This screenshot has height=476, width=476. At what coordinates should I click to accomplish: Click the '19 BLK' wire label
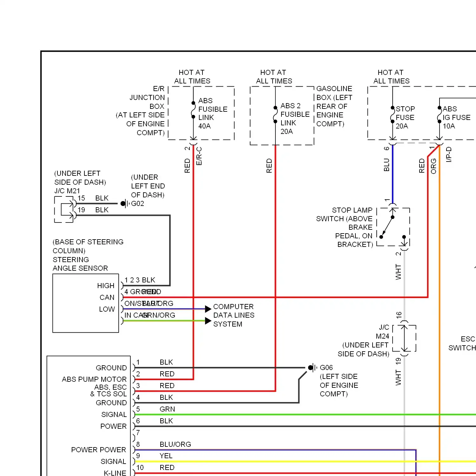(93, 210)
